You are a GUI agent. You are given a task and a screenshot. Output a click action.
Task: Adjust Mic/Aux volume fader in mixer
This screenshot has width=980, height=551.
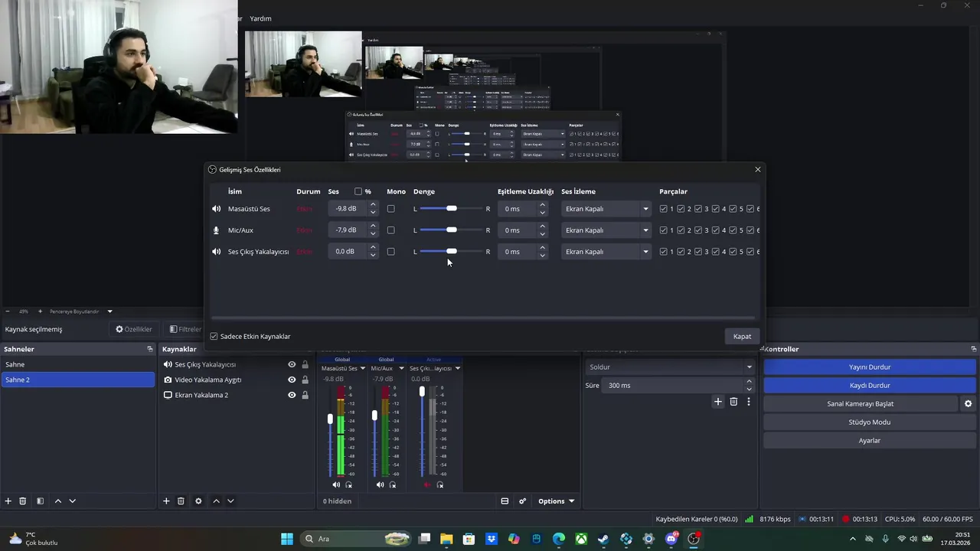point(374,415)
